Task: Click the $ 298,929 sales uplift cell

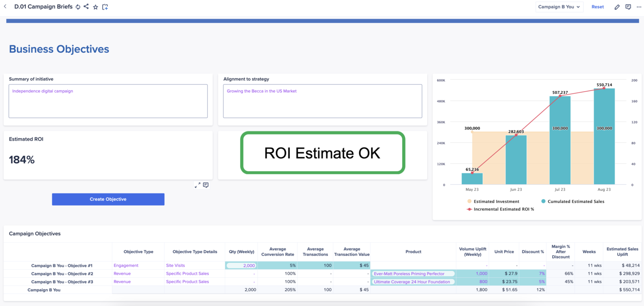Action: point(622,273)
